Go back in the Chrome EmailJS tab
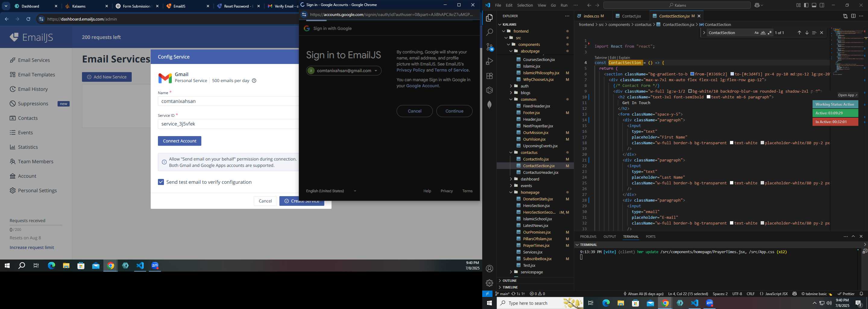The height and width of the screenshot is (309, 868). pos(7,19)
